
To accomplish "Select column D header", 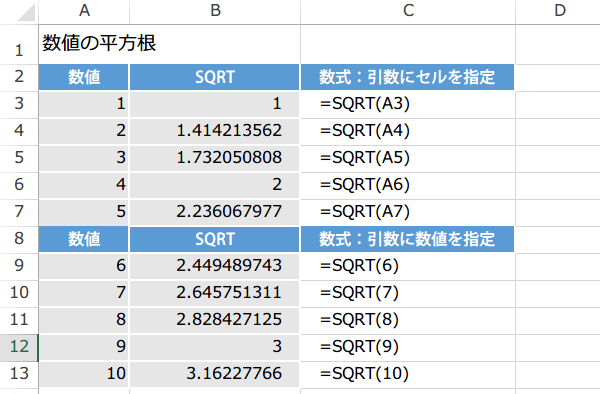I will [559, 11].
